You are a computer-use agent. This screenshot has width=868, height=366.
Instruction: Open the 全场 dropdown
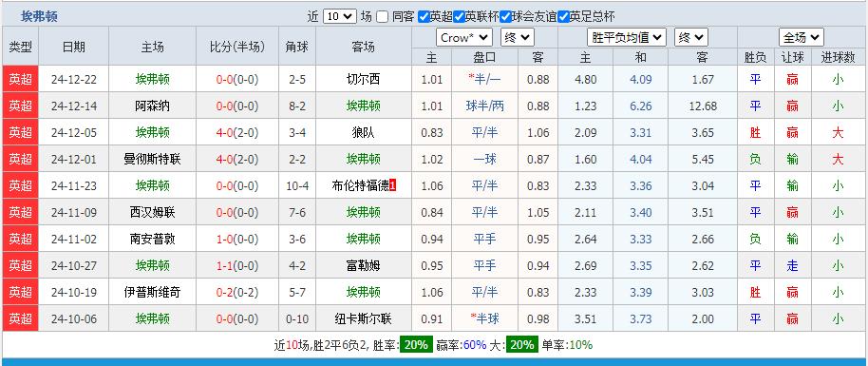[x=801, y=38]
